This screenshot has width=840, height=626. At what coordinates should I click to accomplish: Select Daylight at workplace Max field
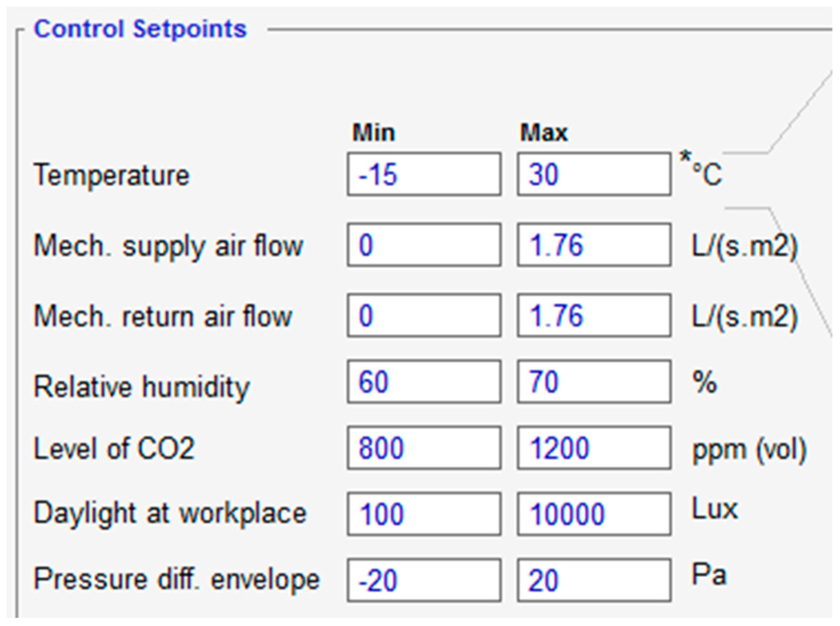[x=594, y=514]
